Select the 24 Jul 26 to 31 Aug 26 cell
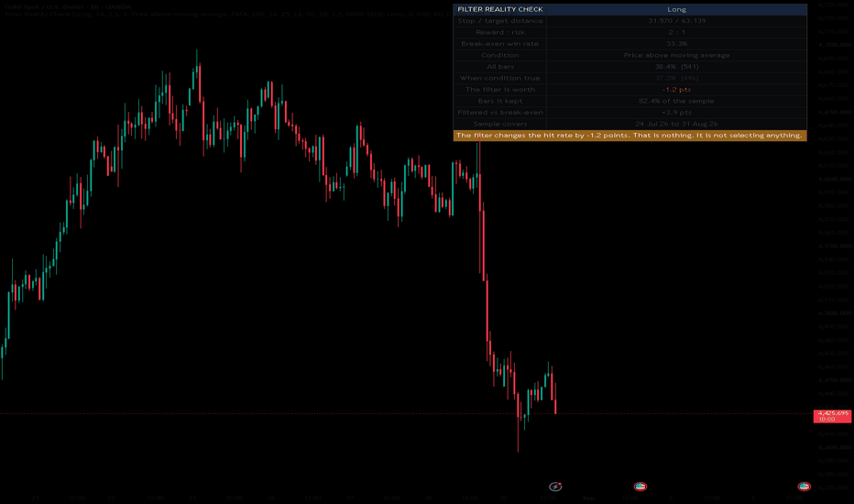 pyautogui.click(x=676, y=124)
